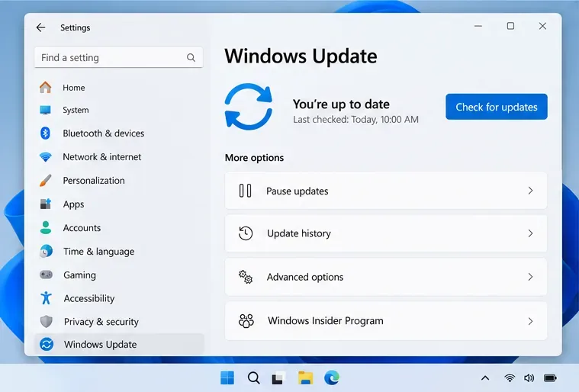The height and width of the screenshot is (392, 579).
Task: Switch to Personalization settings
Action: pyautogui.click(x=119, y=181)
